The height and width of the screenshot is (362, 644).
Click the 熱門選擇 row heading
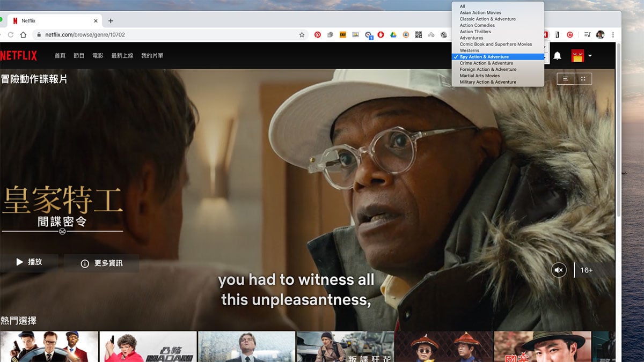coord(18,320)
